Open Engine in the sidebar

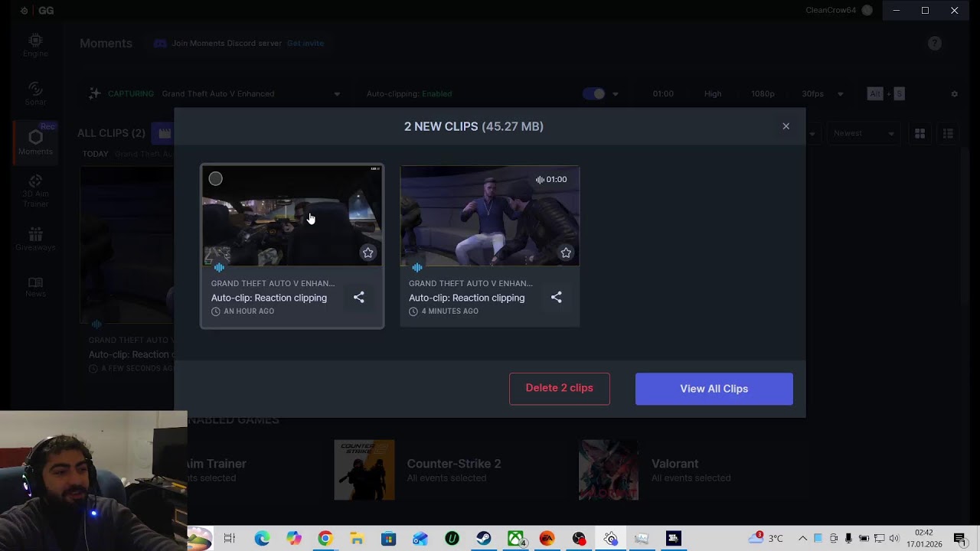click(35, 45)
